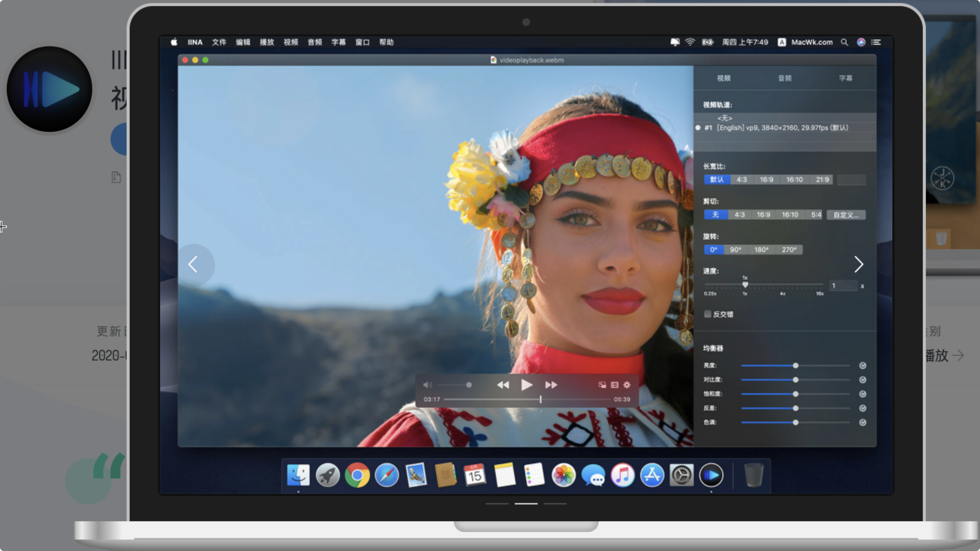Image resolution: width=980 pixels, height=551 pixels.
Task: Select the 4:3 crop button
Action: coord(739,215)
